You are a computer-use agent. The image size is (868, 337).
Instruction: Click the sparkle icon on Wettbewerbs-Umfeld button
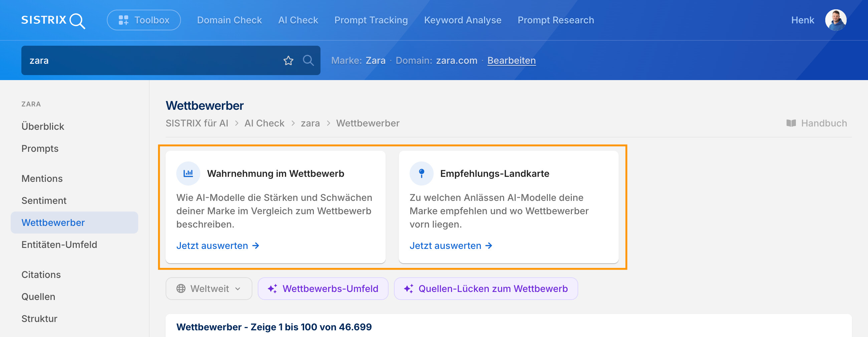[272, 289]
